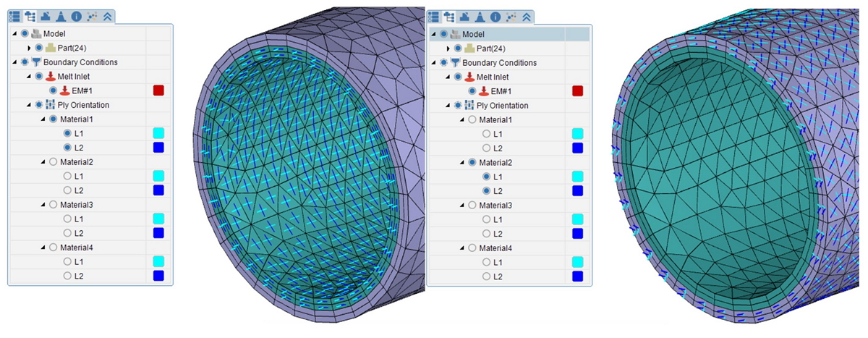Expand the Part(24) node in right panel
868x338 pixels.
(448, 48)
